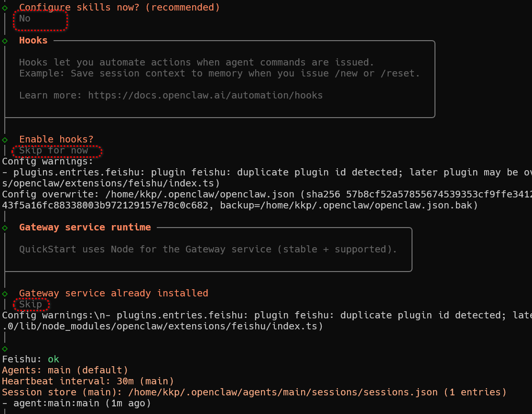Open the docs.openclaw.ai automation hooks link
The width and height of the screenshot is (532, 414).
pyautogui.click(x=205, y=95)
